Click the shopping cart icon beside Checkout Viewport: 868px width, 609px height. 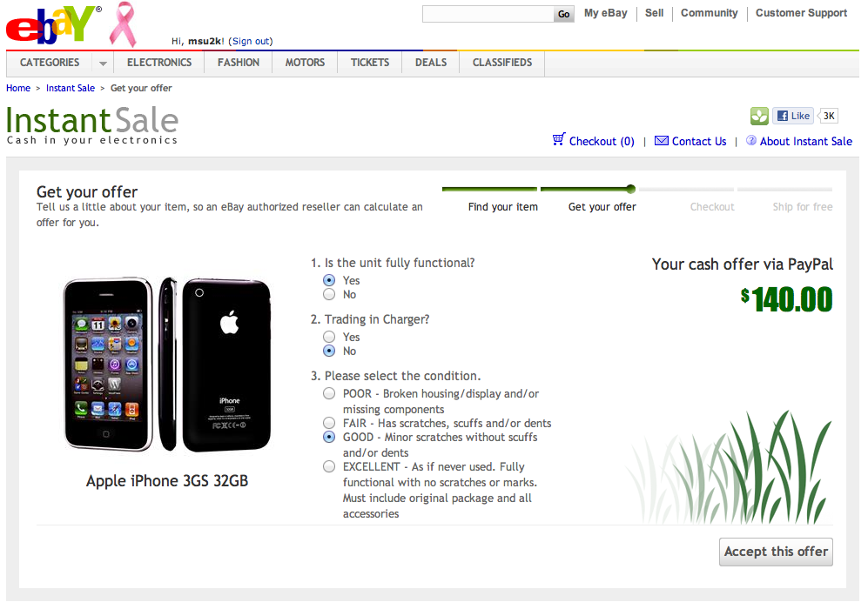(559, 139)
